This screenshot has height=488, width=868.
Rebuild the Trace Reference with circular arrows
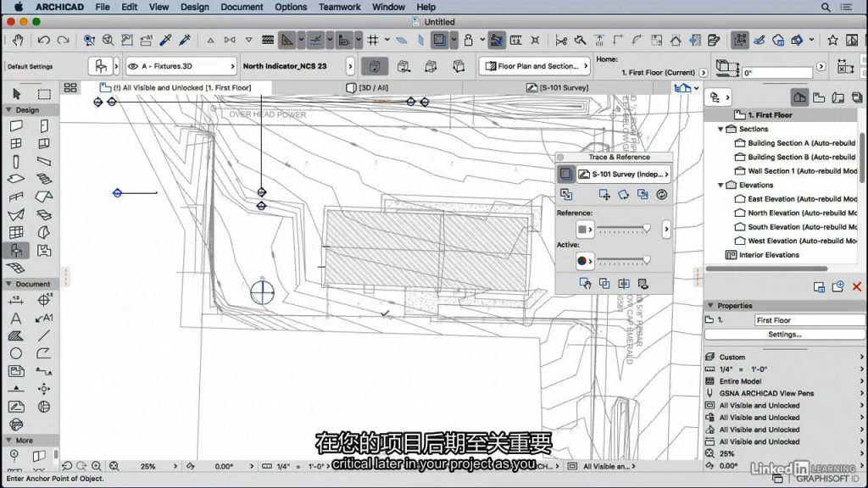(661, 195)
